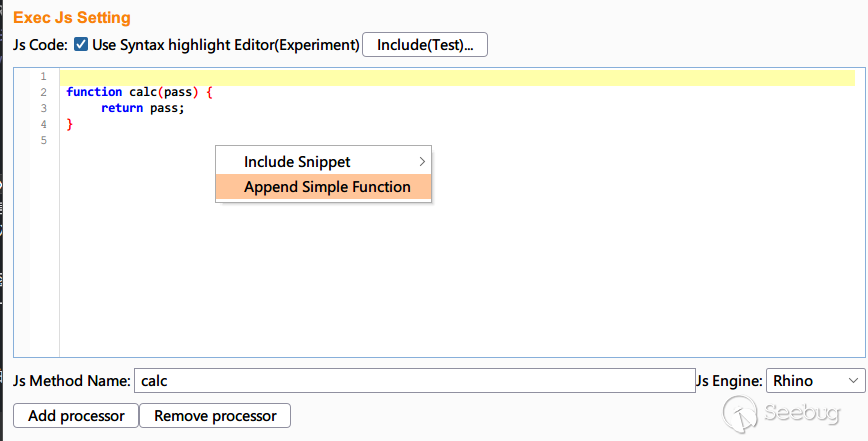
Task: Click the function keyword in code
Action: [x=94, y=92]
